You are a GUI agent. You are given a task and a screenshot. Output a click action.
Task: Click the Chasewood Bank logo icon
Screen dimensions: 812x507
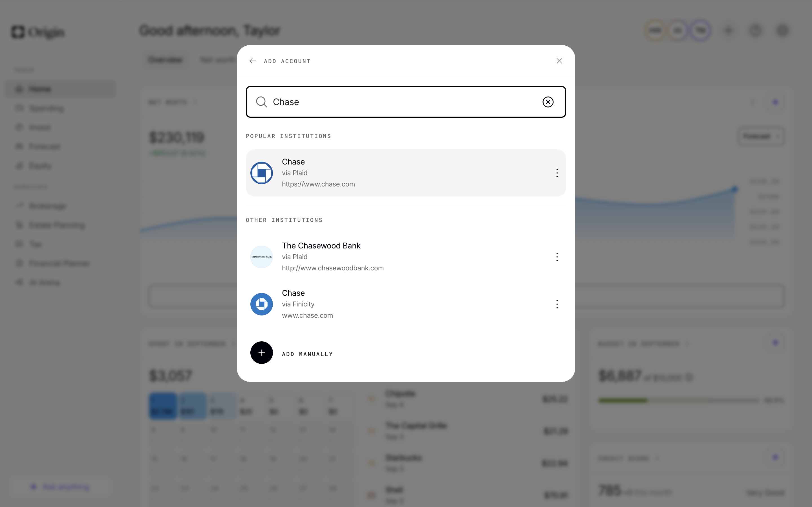click(x=261, y=257)
